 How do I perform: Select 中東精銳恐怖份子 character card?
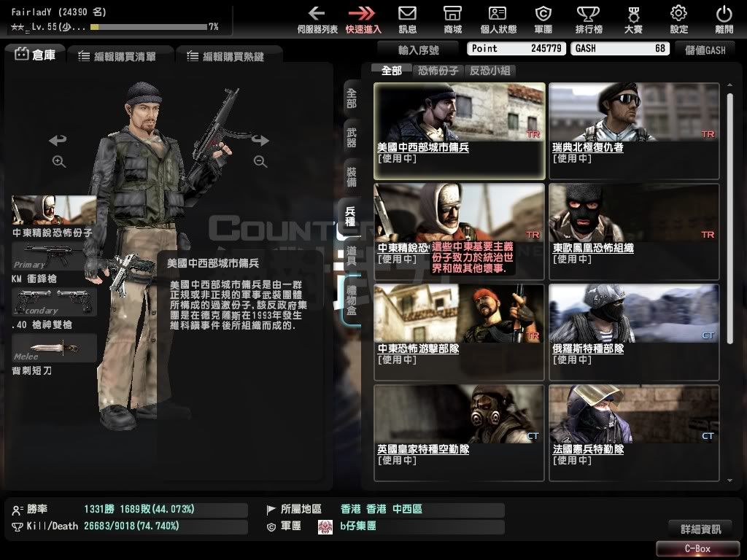(460, 232)
